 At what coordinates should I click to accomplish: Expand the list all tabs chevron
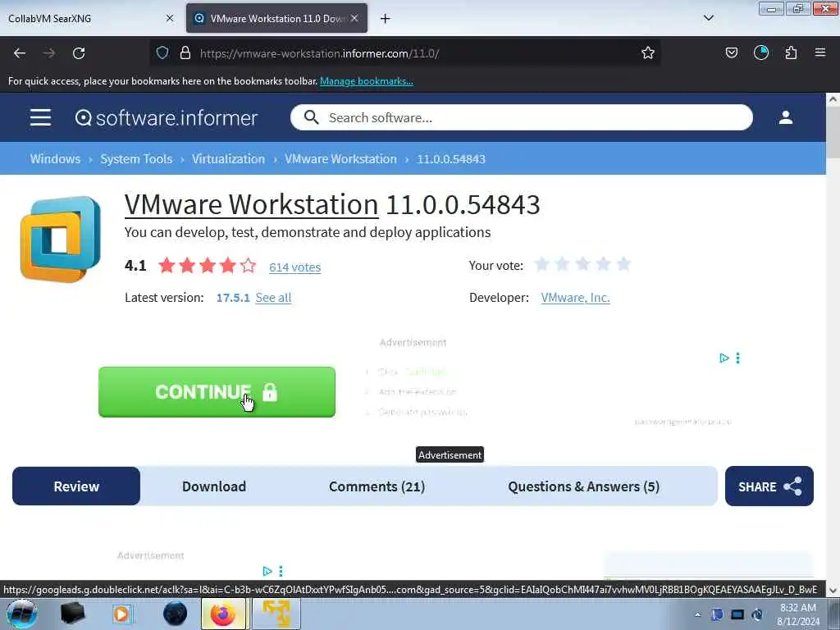tap(708, 18)
